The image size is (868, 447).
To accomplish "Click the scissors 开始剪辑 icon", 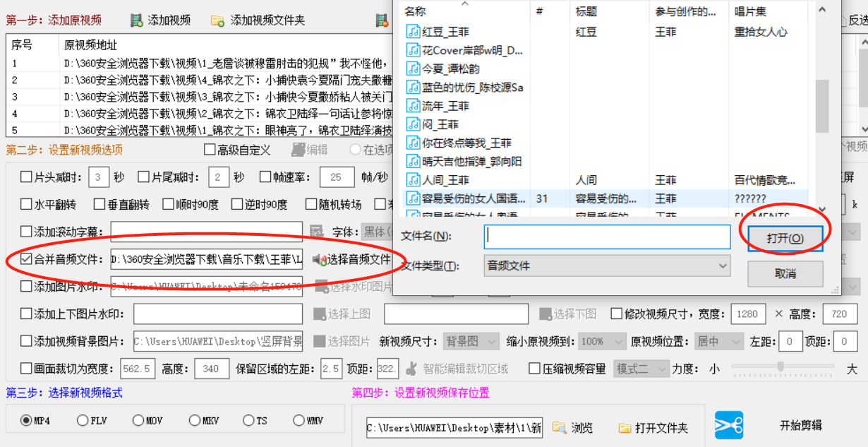I will [x=729, y=426].
